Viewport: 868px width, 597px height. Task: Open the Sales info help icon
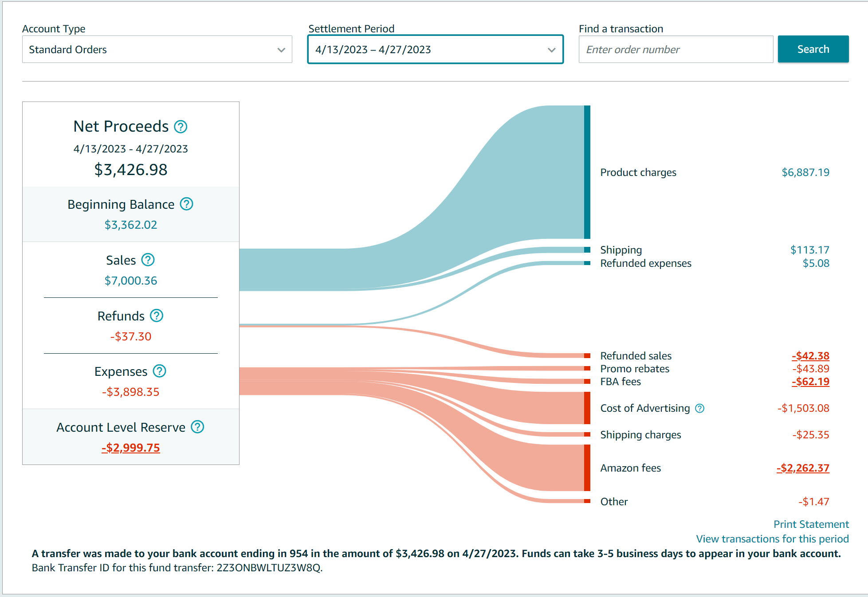point(148,260)
